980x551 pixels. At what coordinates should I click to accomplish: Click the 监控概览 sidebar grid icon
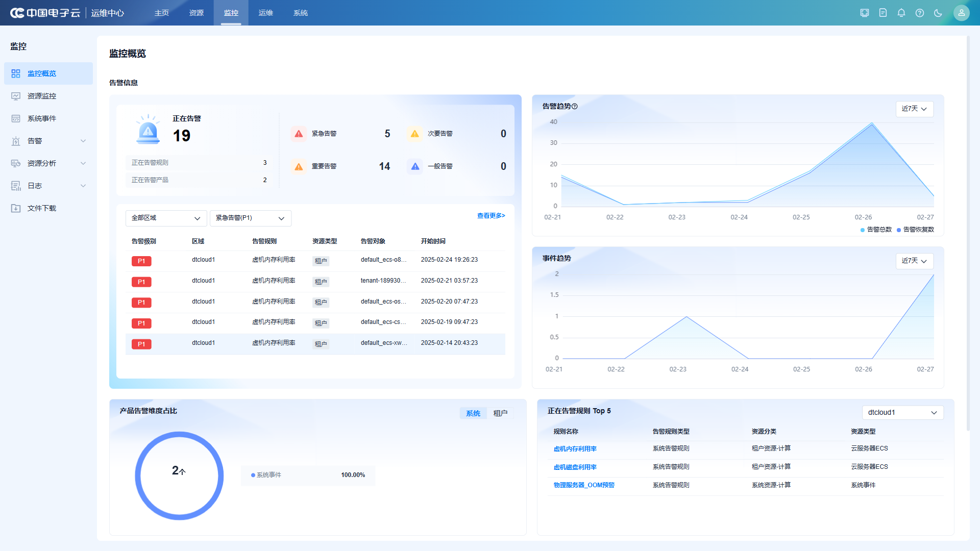point(16,73)
